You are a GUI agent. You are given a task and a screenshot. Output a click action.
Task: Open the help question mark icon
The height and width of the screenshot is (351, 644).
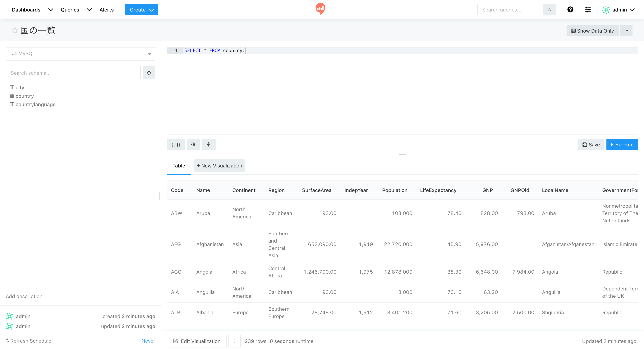570,10
